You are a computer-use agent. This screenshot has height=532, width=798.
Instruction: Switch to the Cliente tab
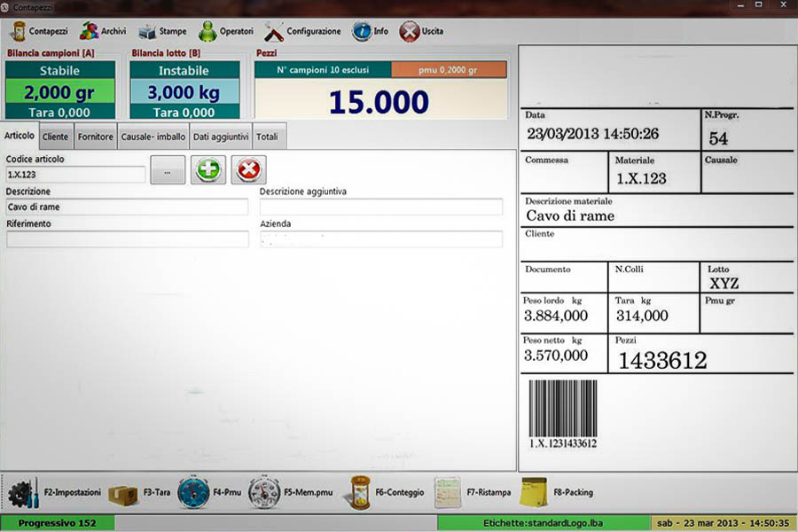[x=55, y=136]
